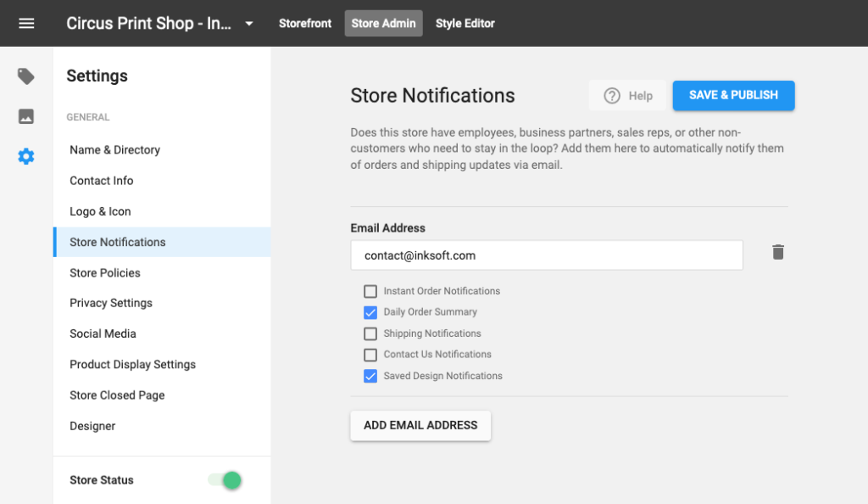Image resolution: width=868 pixels, height=504 pixels.
Task: Click Add Email Address button
Action: (x=420, y=425)
